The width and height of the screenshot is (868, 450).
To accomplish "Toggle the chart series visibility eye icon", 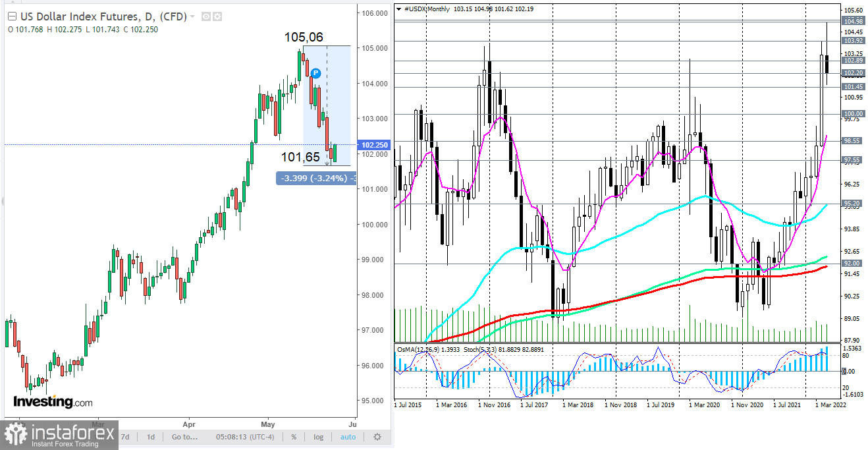I will point(205,16).
